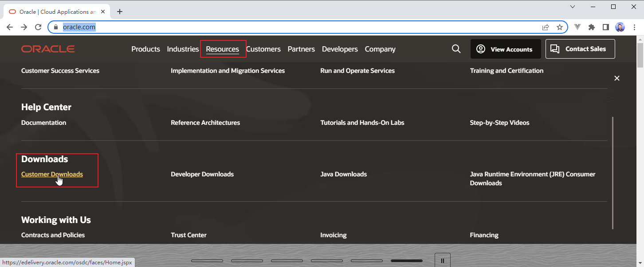
Task: Expand the Industries menu
Action: [183, 49]
